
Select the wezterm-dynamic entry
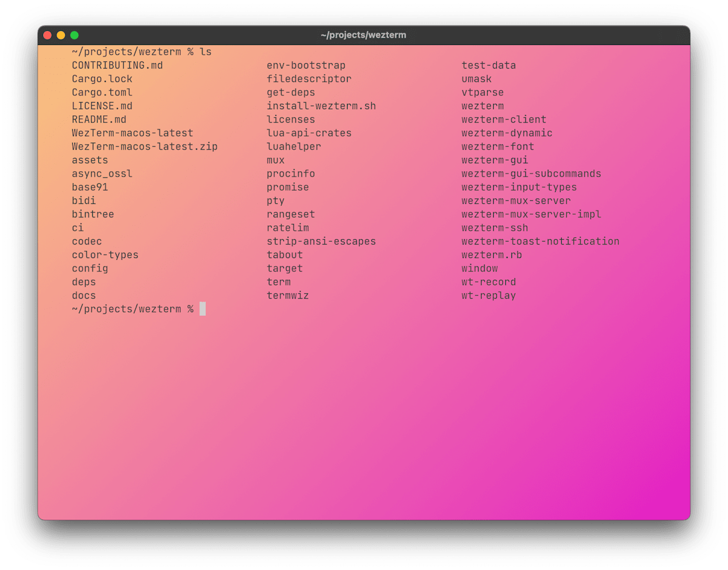click(507, 133)
